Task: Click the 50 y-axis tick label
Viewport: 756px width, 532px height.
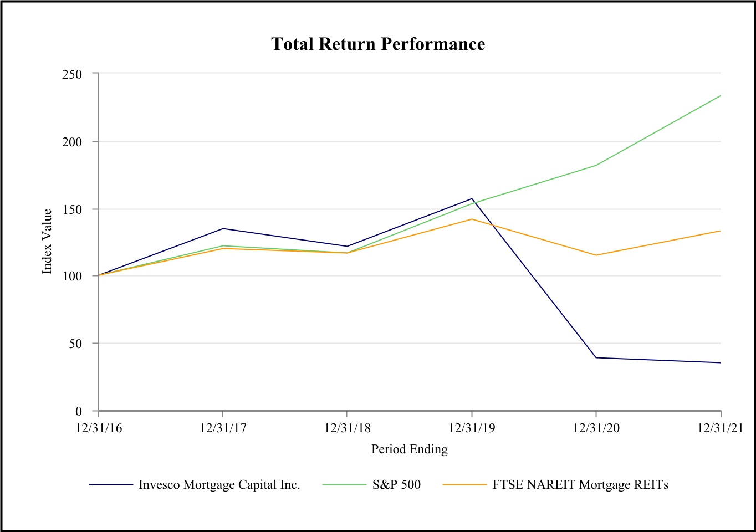Action: [x=75, y=344]
